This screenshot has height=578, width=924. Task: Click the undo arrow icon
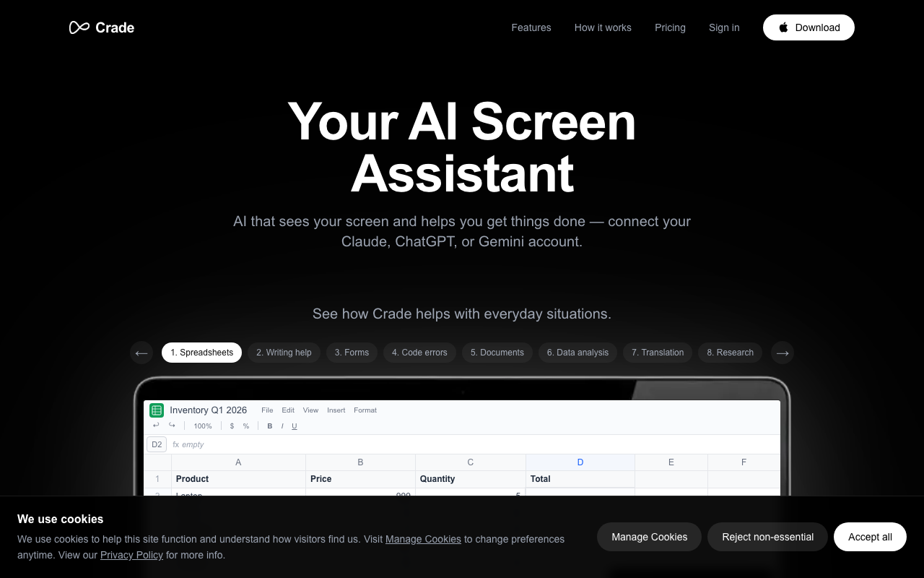click(x=156, y=426)
